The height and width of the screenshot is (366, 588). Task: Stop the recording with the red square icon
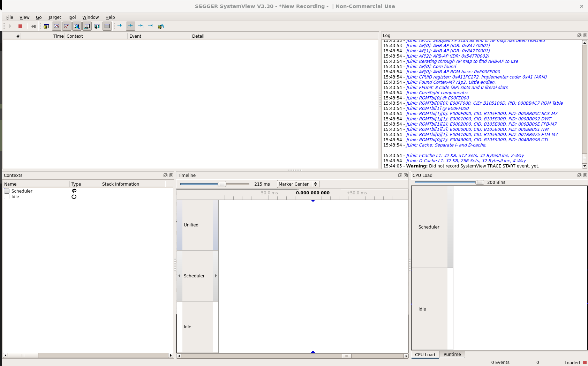20,26
